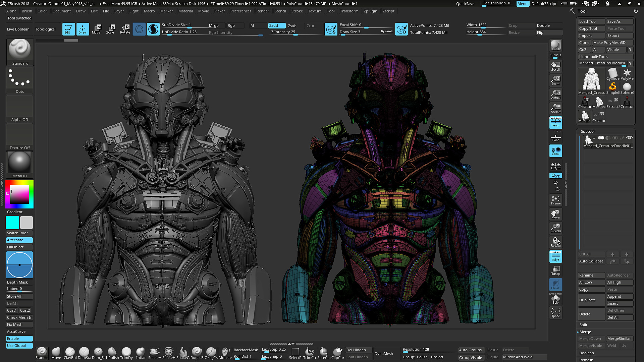Pick the SliceCurve brush
The height and width of the screenshot is (362, 644).
323,353
